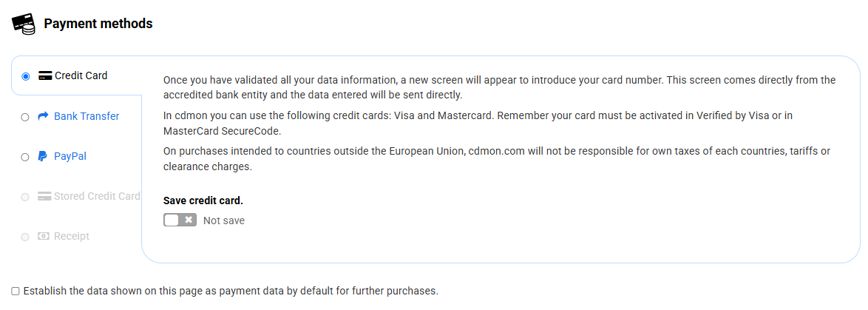Select the Bank Transfer radio button
The width and height of the screenshot is (868, 310).
click(26, 117)
